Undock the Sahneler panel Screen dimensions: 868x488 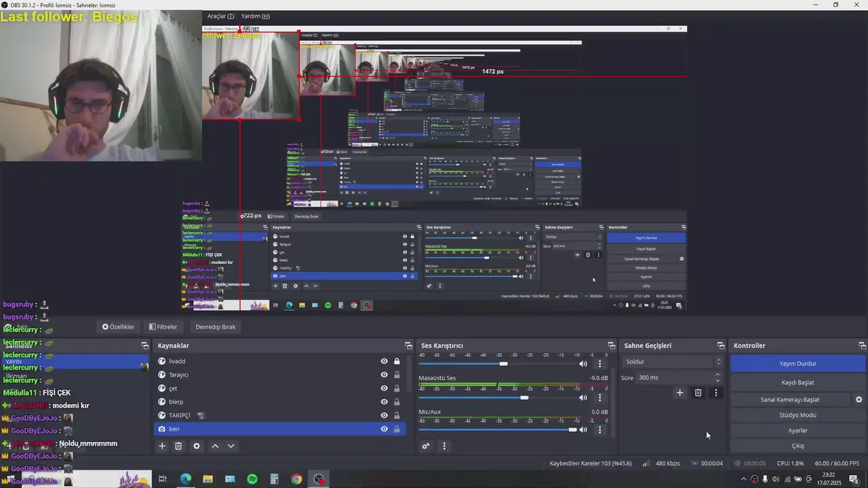[144, 346]
